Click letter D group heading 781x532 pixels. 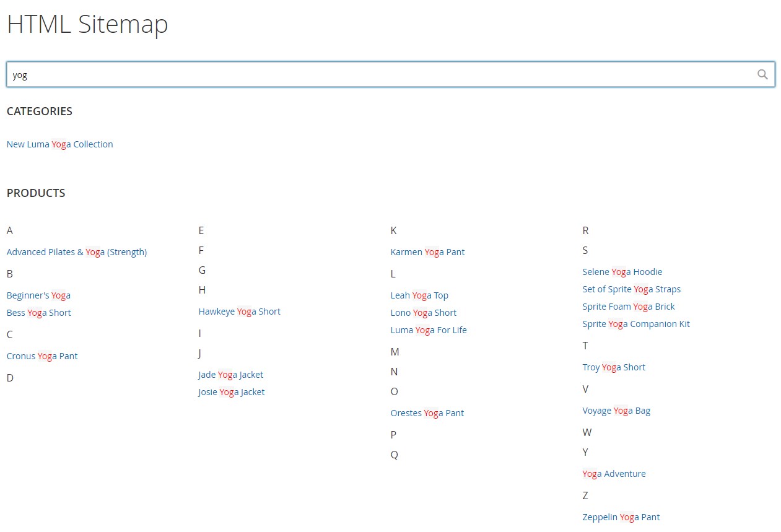(10, 378)
